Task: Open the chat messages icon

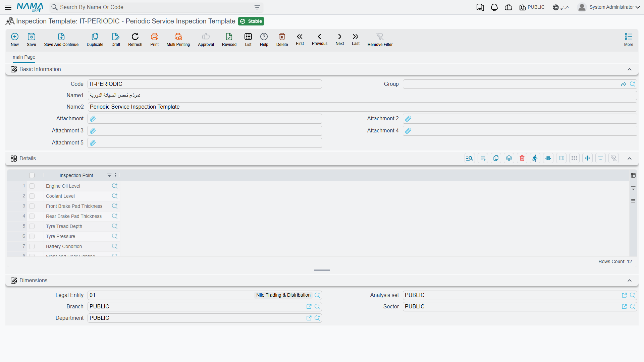Action: (480, 7)
